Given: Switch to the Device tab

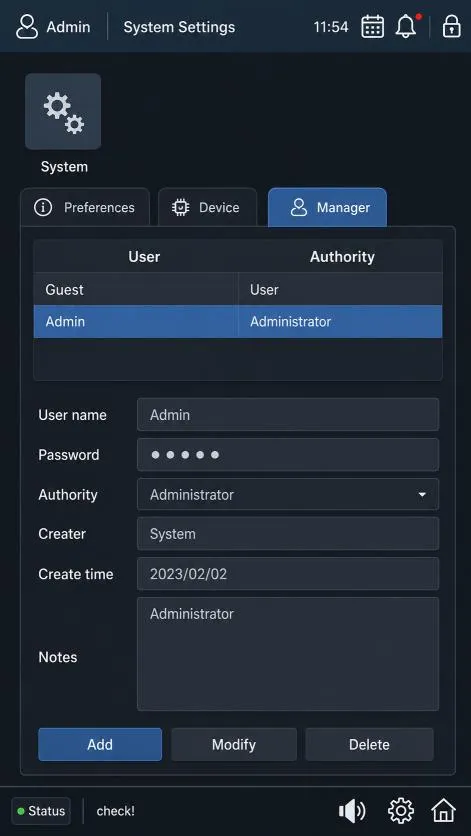Looking at the screenshot, I should [207, 207].
